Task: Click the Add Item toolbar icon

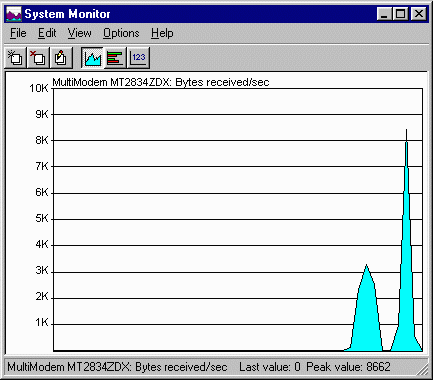Action: point(15,58)
